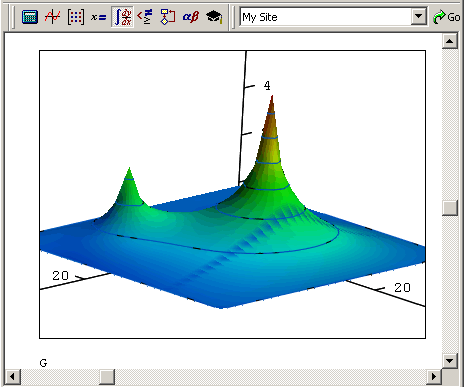Screen dimensions: 464x387
Task: Open the Calculator toolbar icon
Action: coord(30,17)
